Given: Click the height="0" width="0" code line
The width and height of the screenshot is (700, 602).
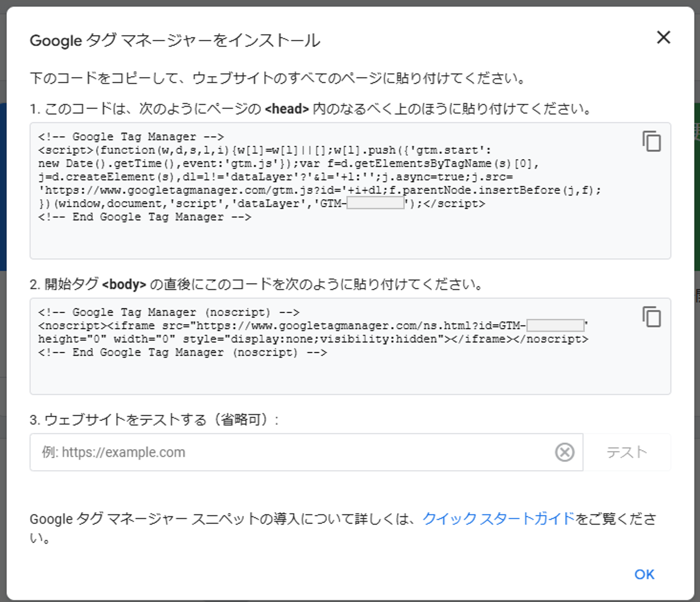Looking at the screenshot, I should [313, 339].
